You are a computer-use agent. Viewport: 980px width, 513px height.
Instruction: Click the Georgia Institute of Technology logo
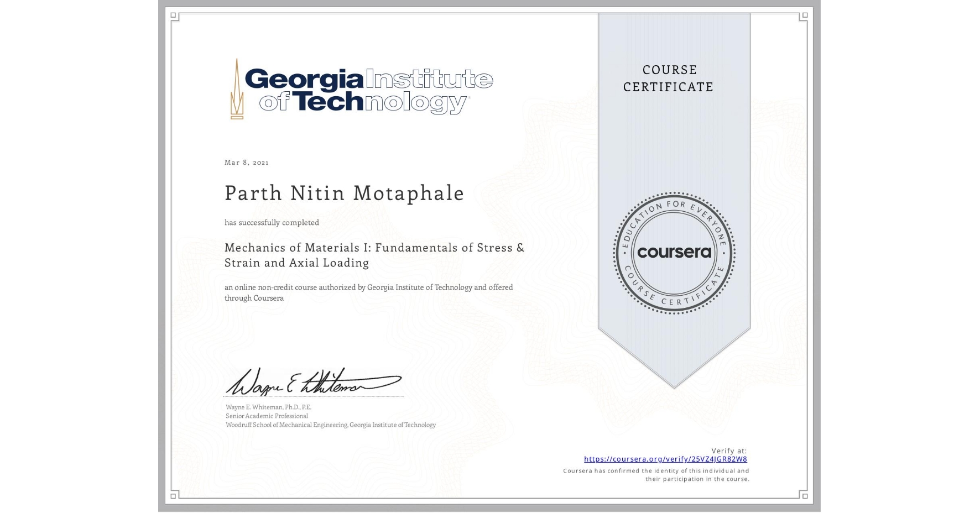click(362, 89)
